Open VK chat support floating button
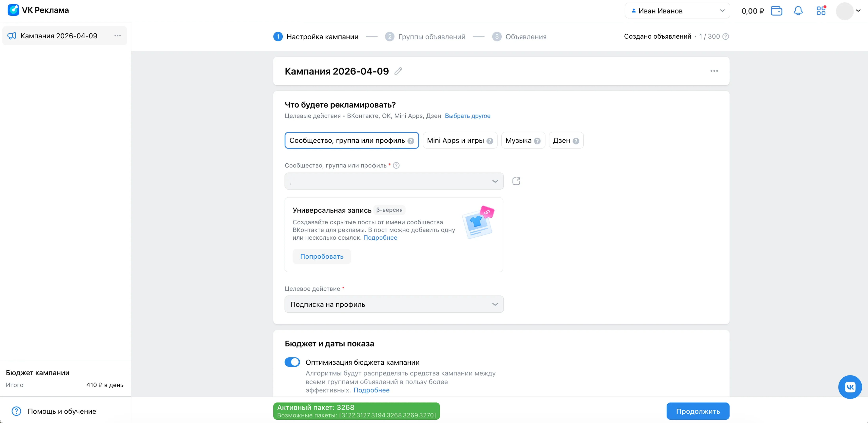 pyautogui.click(x=850, y=387)
